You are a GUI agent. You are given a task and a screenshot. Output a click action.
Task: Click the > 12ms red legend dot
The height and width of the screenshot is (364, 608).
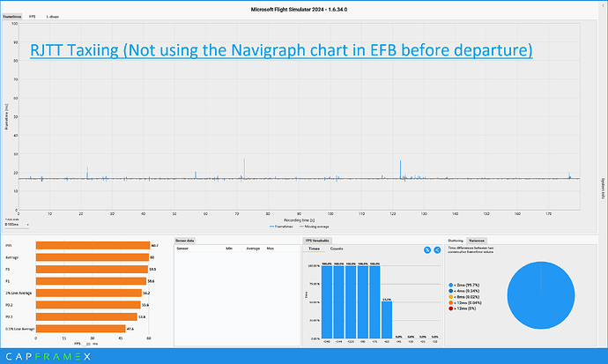click(x=450, y=308)
